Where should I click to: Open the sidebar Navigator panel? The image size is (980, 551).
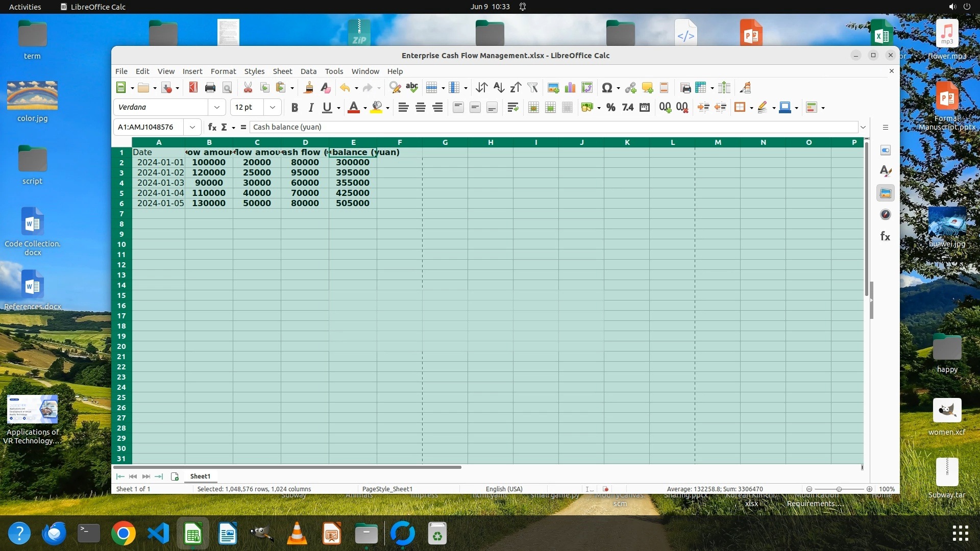(x=885, y=215)
